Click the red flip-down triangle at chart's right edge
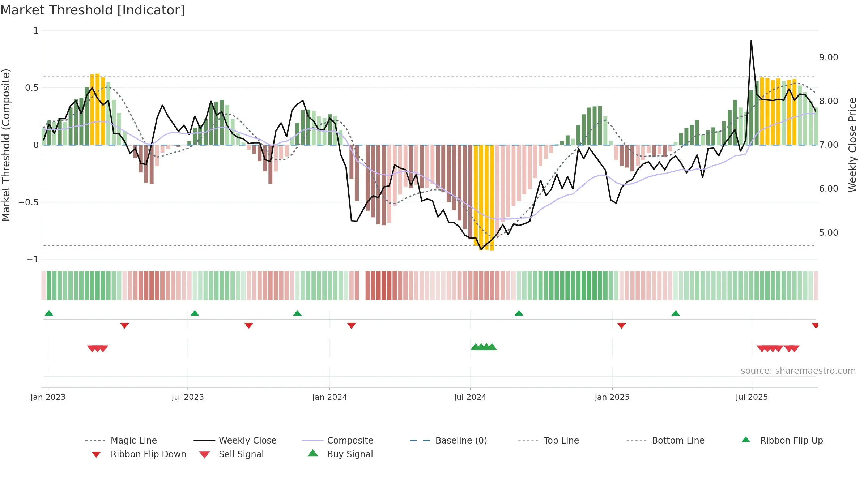This screenshot has height=488, width=868. point(815,326)
